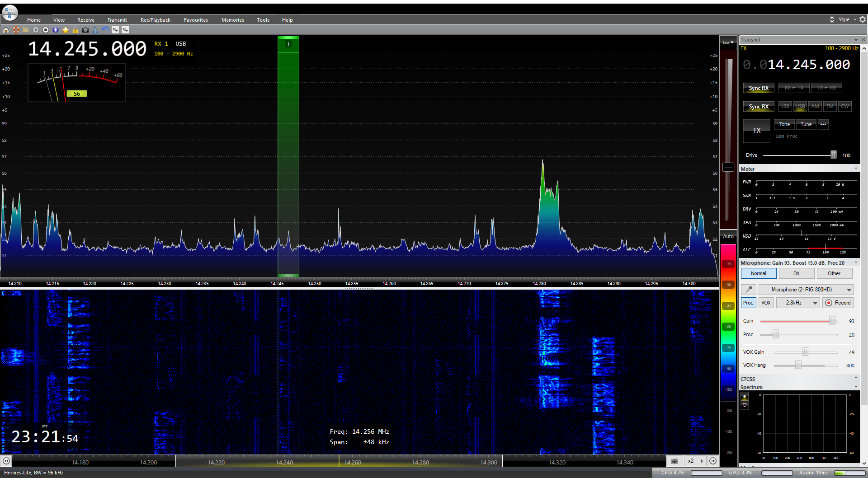Open the Favourites menu
The width and height of the screenshot is (868, 478).
[196, 20]
